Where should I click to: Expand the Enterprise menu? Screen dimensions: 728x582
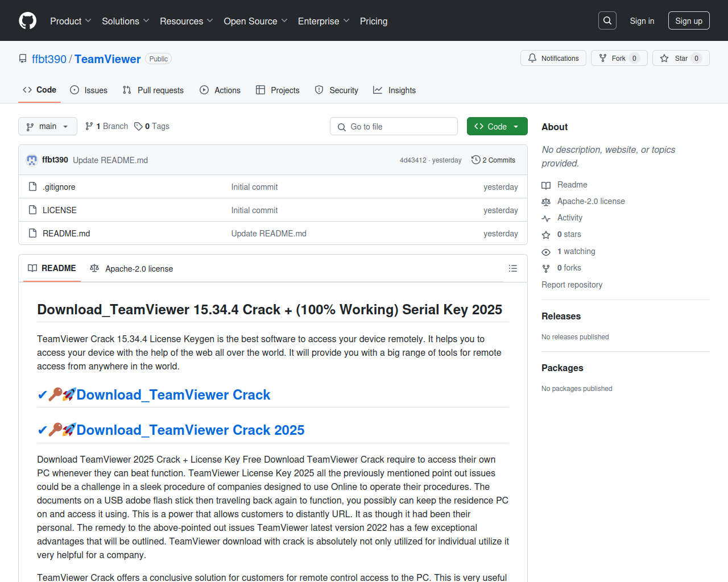[x=324, y=21]
